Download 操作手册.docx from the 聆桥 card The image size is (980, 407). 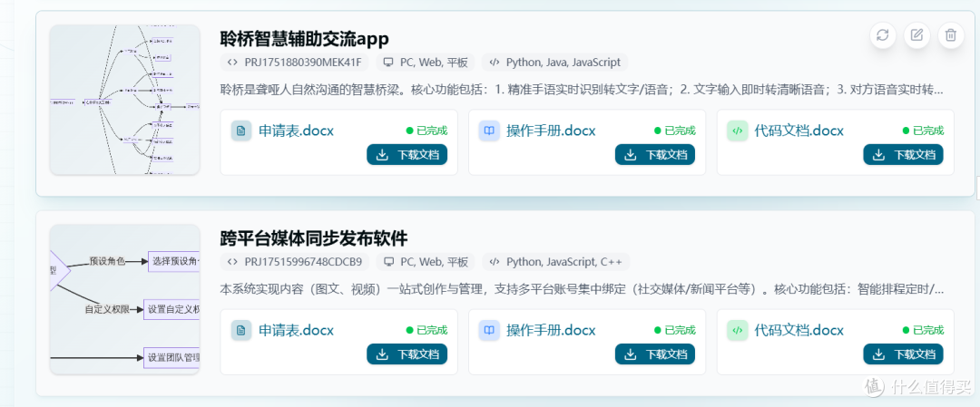coord(655,155)
